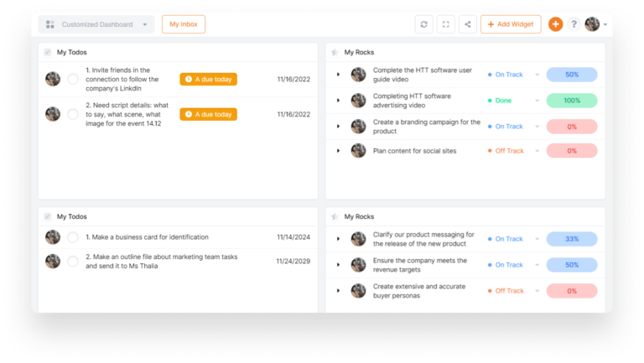Open help question mark icon
This screenshot has height=363, width=644.
point(574,24)
